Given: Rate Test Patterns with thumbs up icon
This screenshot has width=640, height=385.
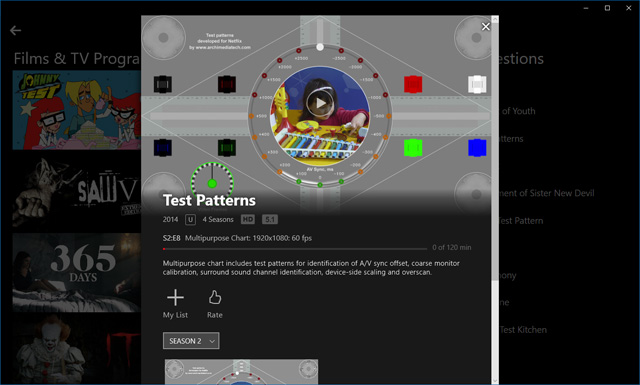Looking at the screenshot, I should coord(215,304).
